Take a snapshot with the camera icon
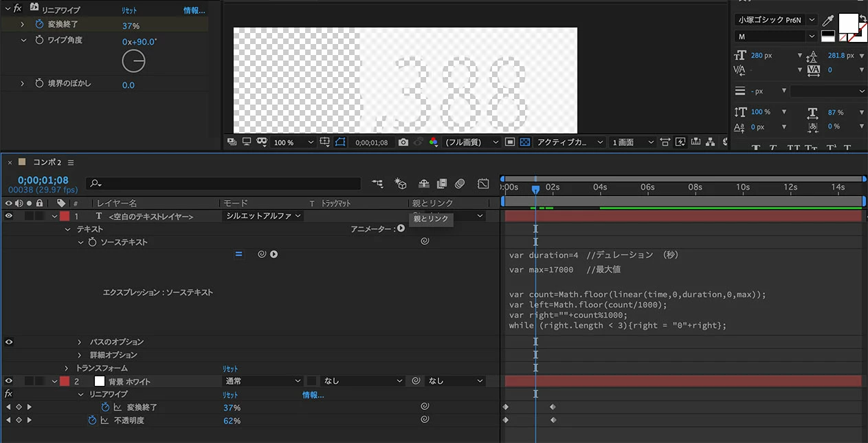This screenshot has width=868, height=443. pyautogui.click(x=403, y=142)
